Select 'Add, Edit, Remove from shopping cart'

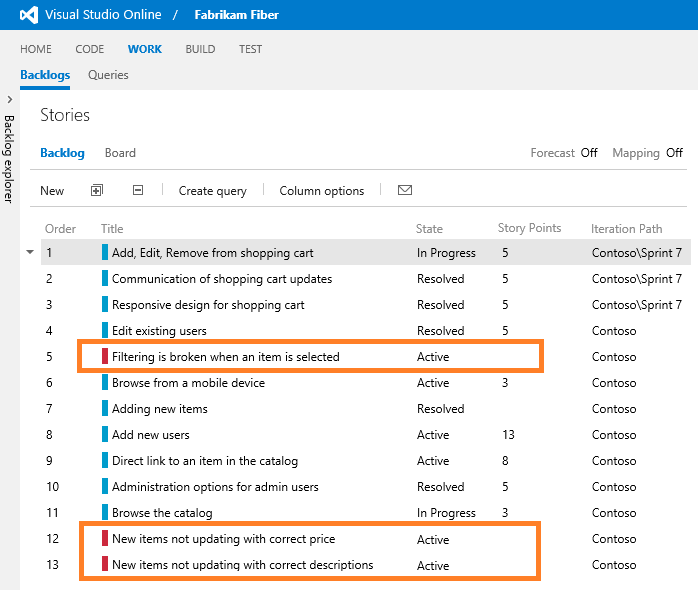(x=366, y=252)
